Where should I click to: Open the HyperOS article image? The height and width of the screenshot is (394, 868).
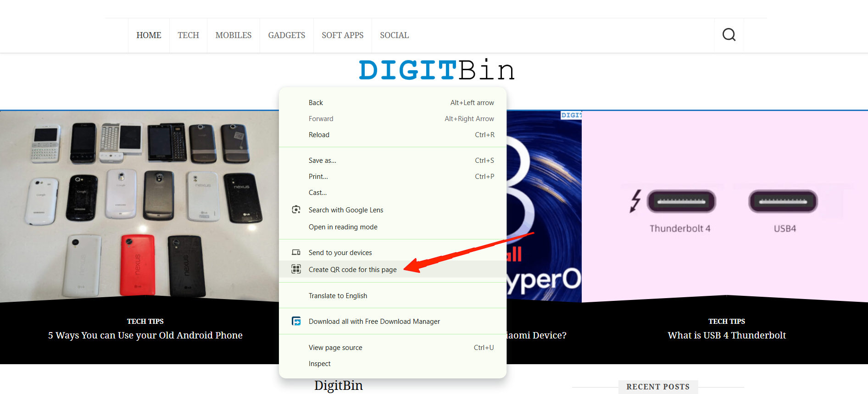(544, 206)
